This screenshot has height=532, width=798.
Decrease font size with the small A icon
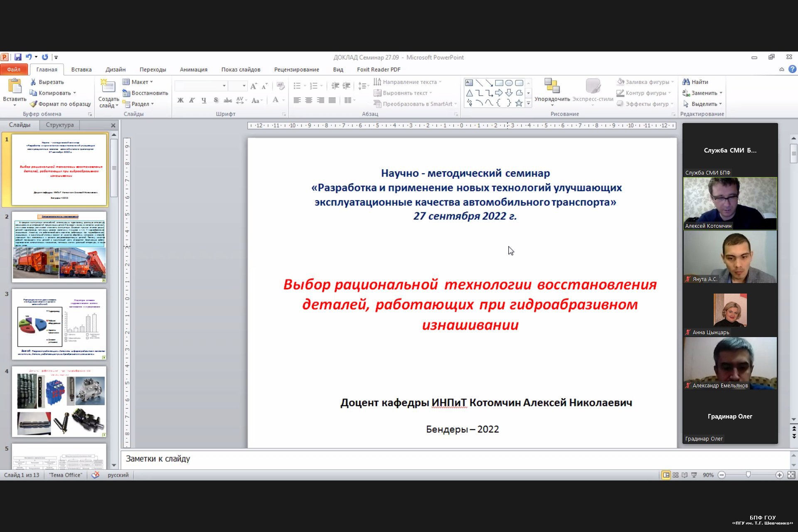(265, 86)
